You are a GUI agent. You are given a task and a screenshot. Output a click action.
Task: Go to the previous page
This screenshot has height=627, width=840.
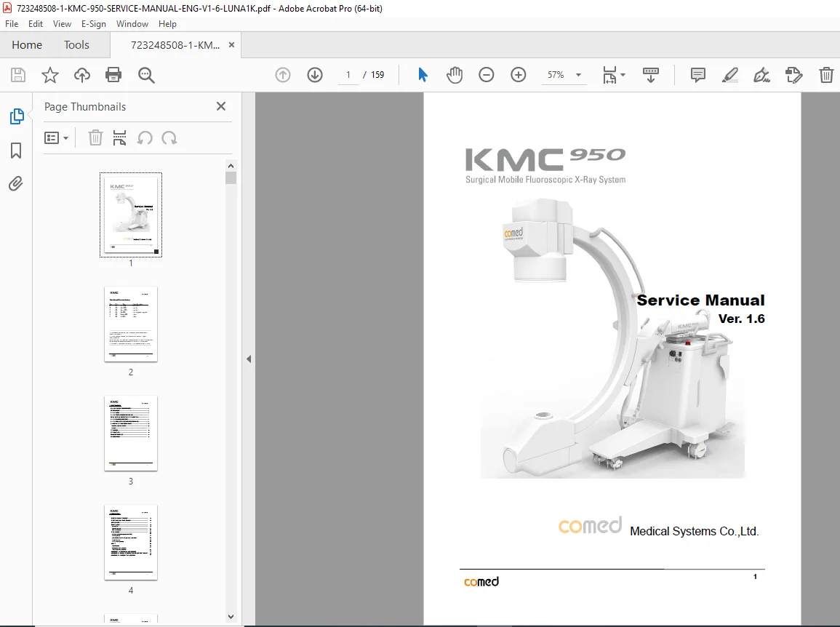click(x=283, y=75)
